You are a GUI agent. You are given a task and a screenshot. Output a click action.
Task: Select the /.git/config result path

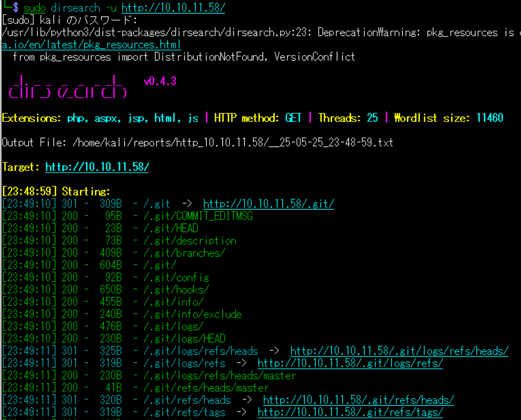coord(176,278)
